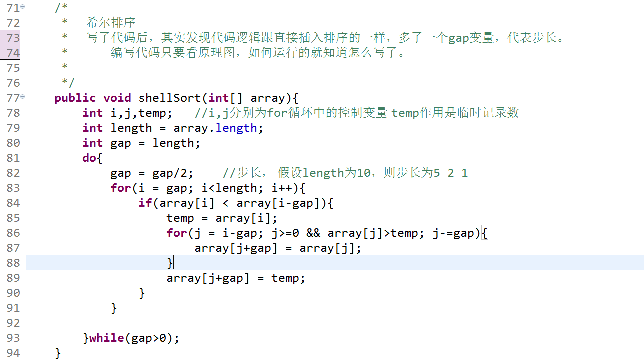Click the for keyword on line 86
The image size is (644, 364).
177,233
